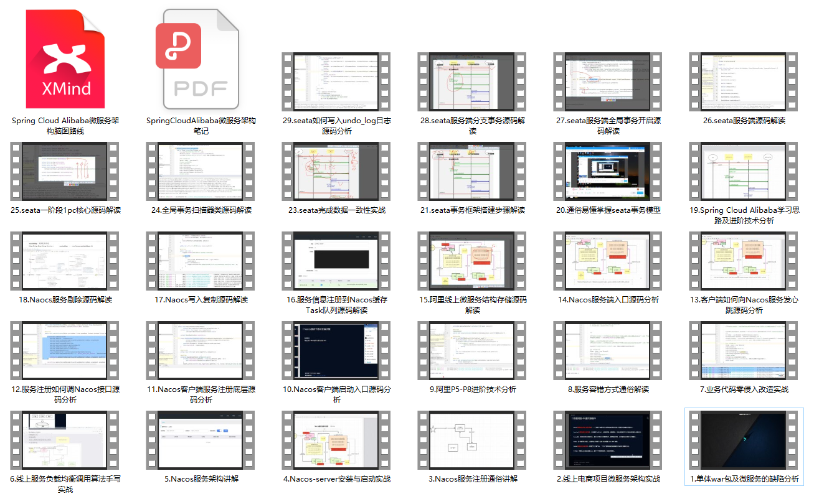The height and width of the screenshot is (504, 814).
Task: Click the label '26.seata服务端源码解读'
Action: (x=744, y=121)
